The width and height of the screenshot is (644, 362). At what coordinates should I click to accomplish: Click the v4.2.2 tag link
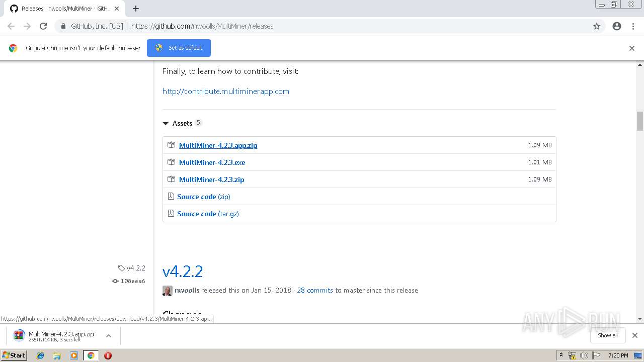132,268
